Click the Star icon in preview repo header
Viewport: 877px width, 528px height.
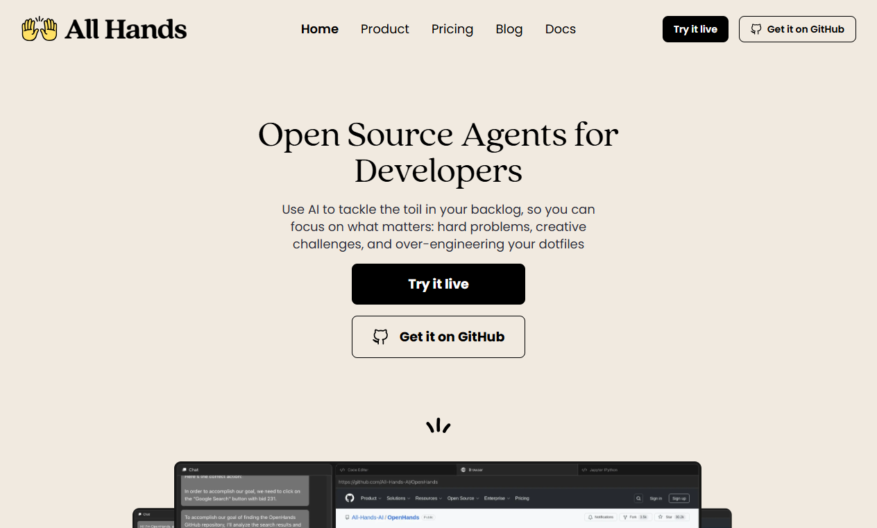pyautogui.click(x=661, y=517)
